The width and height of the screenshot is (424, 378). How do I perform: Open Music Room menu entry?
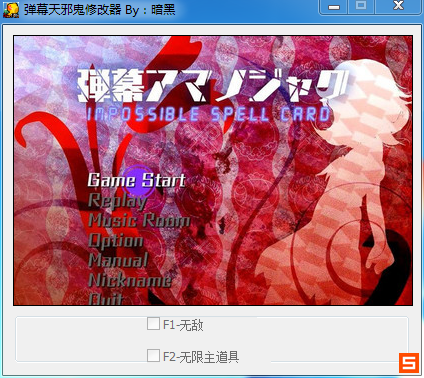click(x=139, y=221)
